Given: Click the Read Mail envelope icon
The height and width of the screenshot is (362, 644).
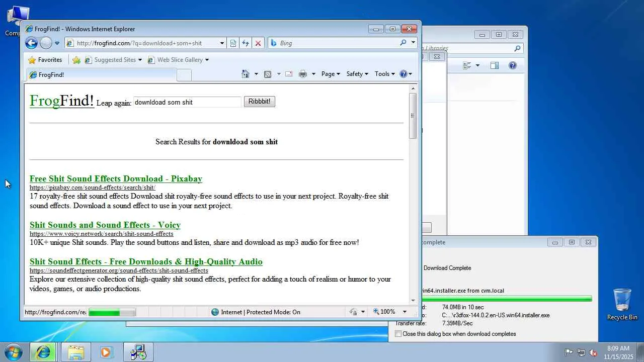Looking at the screenshot, I should 289,74.
